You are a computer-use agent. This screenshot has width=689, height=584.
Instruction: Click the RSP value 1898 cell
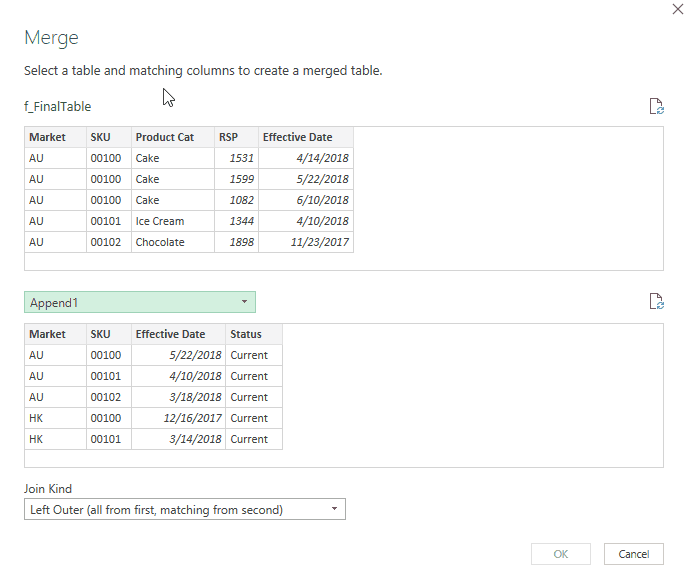tap(236, 242)
